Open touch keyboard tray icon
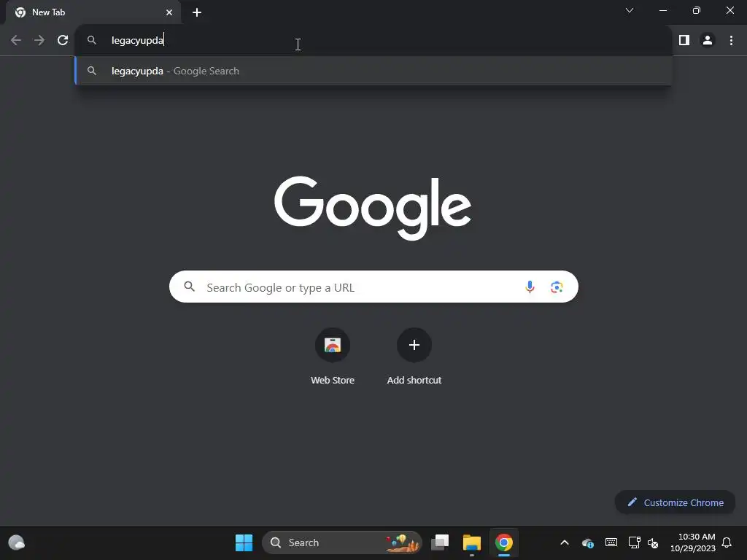This screenshot has width=747, height=560. pyautogui.click(x=611, y=542)
